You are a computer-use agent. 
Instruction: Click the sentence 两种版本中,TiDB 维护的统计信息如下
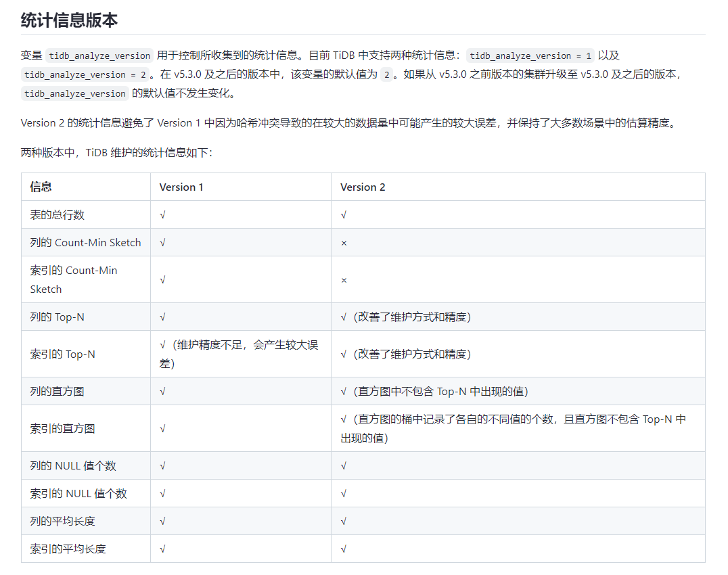coord(116,153)
